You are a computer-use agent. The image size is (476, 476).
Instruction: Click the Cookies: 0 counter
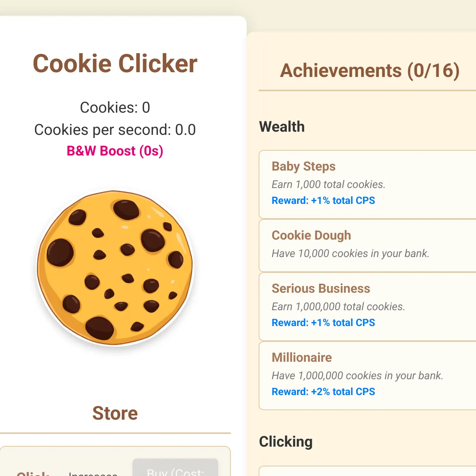[x=115, y=107]
